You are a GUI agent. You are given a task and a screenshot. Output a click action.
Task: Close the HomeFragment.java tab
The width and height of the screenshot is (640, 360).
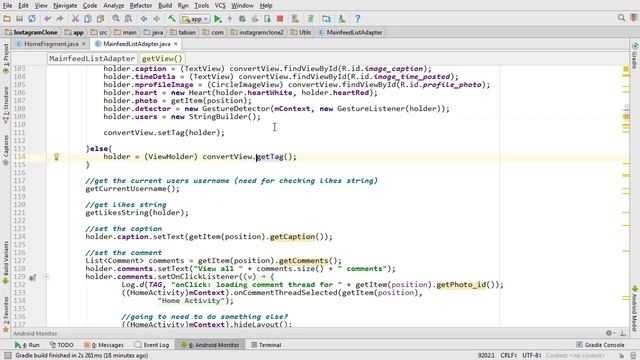84,44
